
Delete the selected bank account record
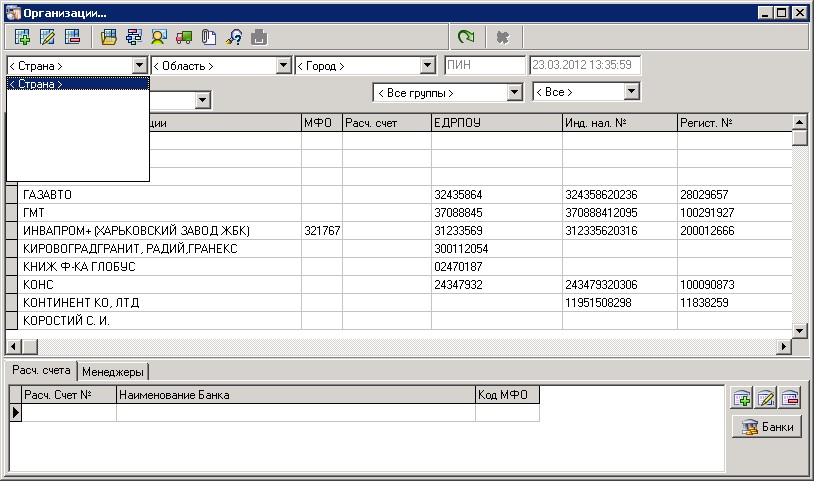click(791, 398)
